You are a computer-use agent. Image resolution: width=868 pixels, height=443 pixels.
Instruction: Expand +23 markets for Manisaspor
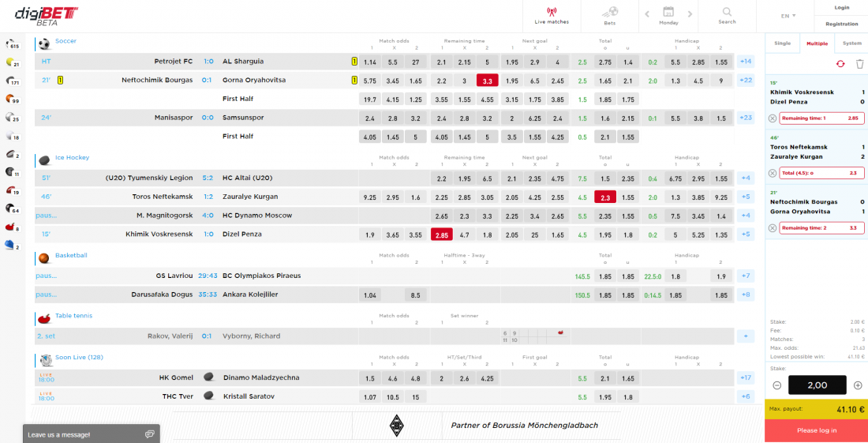pos(745,118)
